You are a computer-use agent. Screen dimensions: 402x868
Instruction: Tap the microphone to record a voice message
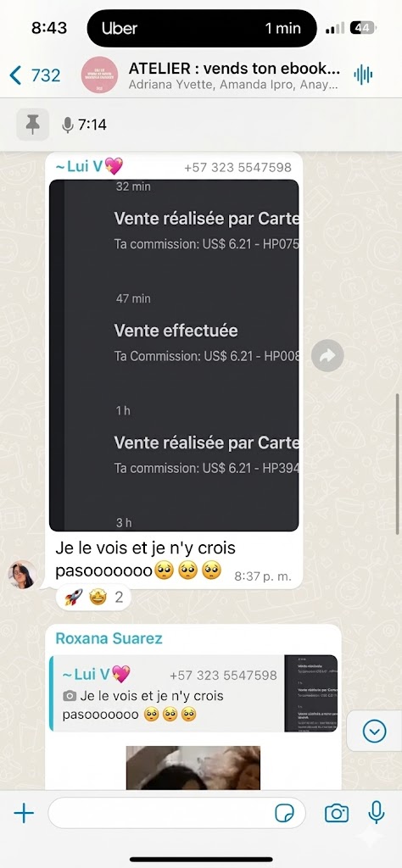click(x=377, y=813)
